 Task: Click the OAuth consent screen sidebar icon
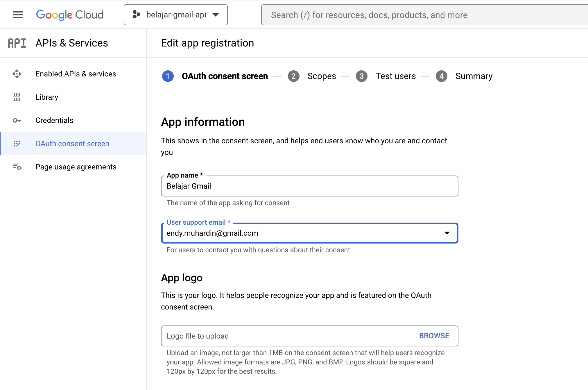17,144
